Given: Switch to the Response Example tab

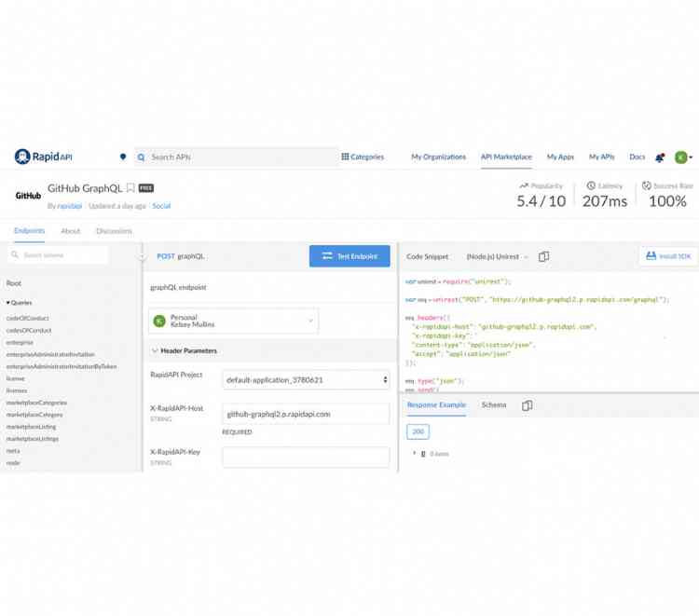Looking at the screenshot, I should tap(436, 404).
